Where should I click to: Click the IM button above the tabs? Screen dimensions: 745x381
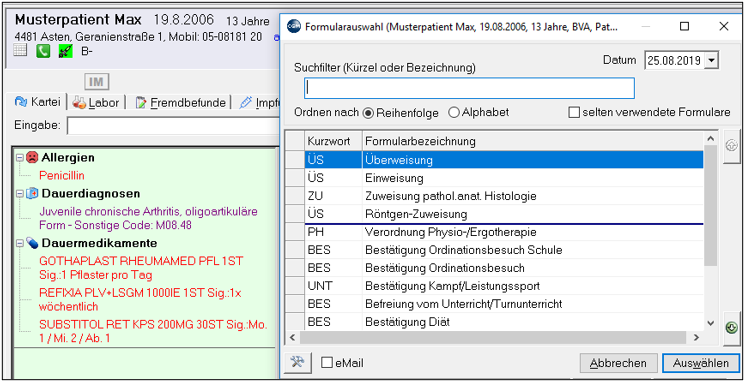click(x=96, y=82)
